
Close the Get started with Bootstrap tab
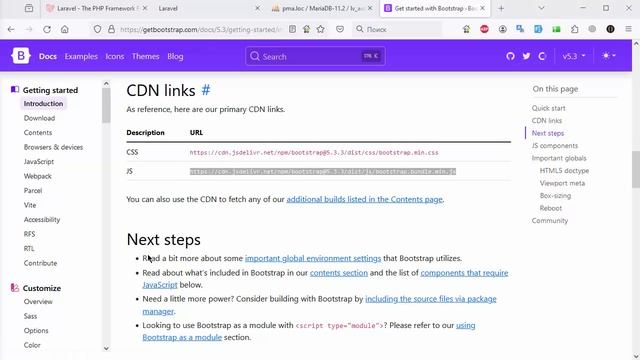click(482, 8)
